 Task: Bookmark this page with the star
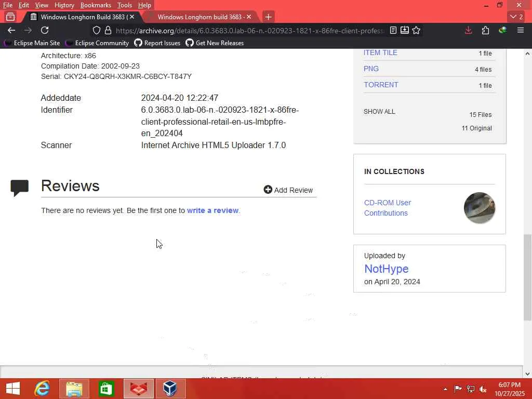(416, 31)
